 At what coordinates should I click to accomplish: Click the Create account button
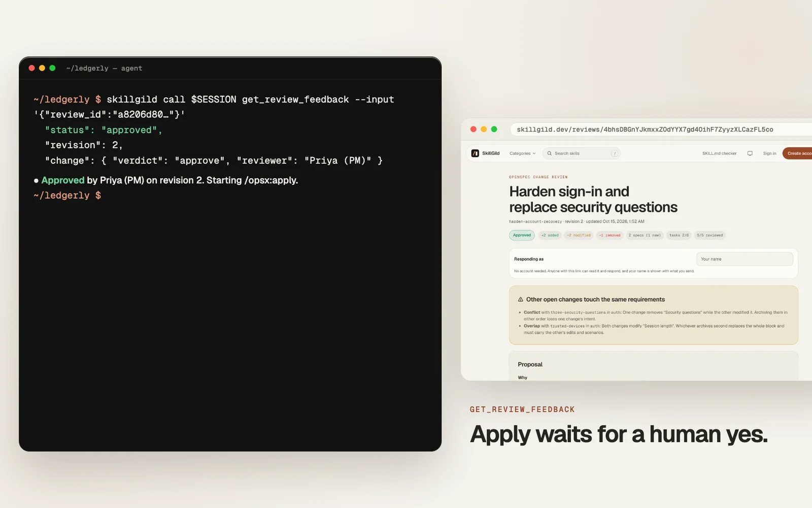(x=797, y=153)
